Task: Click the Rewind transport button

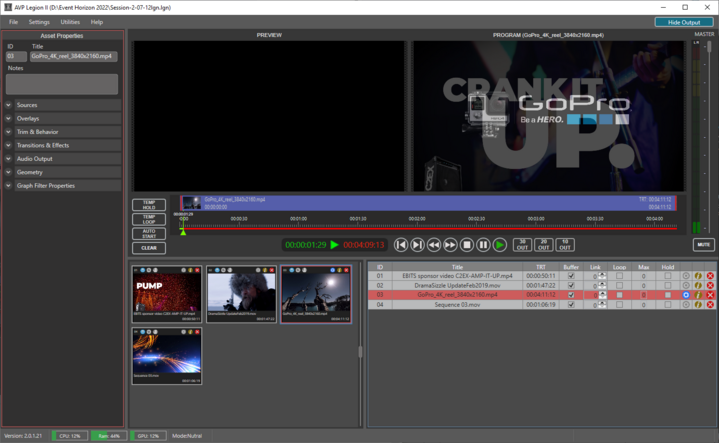Action: coord(434,244)
